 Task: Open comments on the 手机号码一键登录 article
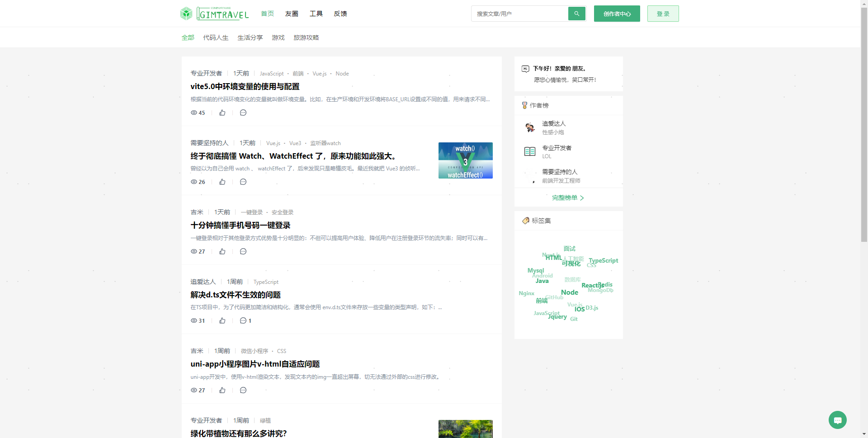pyautogui.click(x=243, y=251)
